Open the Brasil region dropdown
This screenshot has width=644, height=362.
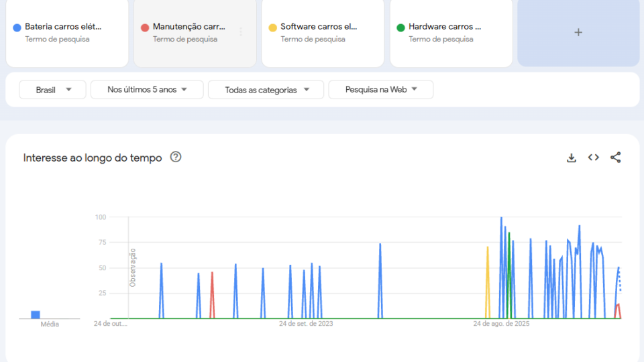[52, 89]
